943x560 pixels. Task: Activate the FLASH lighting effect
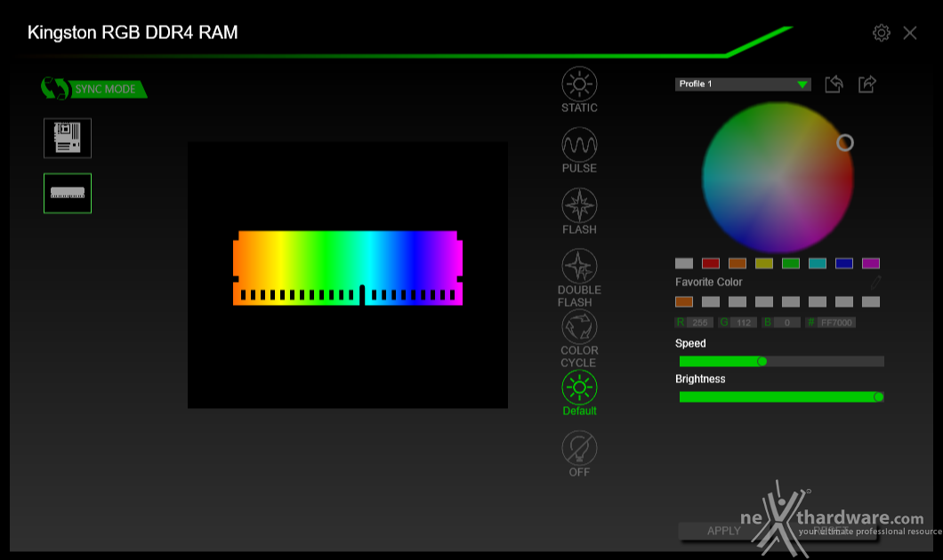[579, 211]
